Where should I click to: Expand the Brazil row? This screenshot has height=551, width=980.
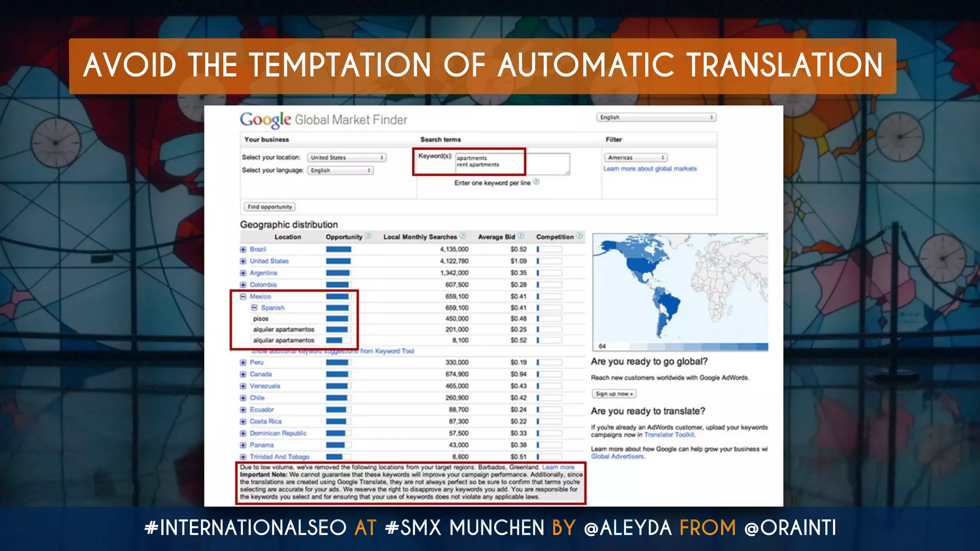coord(243,249)
